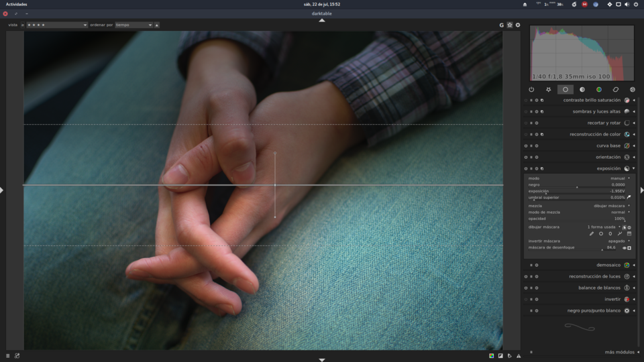Expand contraste brillo saturación module

pos(634,100)
